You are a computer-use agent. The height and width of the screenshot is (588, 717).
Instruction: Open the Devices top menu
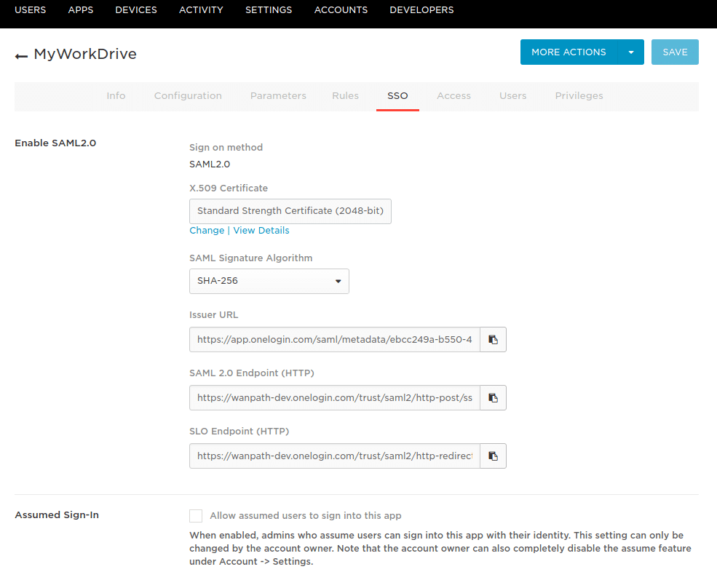(x=135, y=10)
